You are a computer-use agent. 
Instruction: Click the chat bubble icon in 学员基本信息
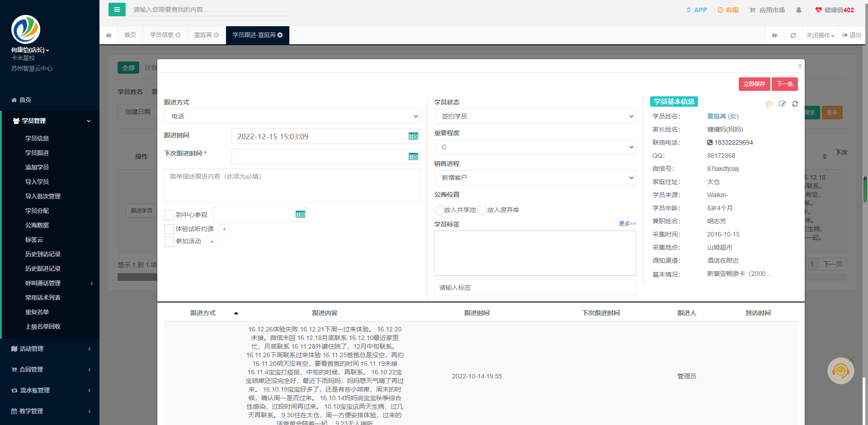769,104
